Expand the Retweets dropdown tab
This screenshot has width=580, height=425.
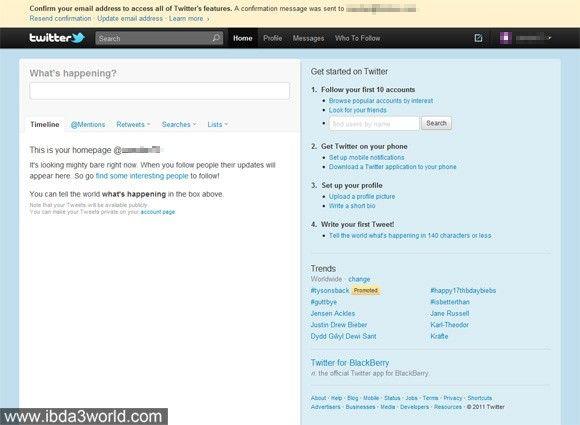pyautogui.click(x=133, y=125)
